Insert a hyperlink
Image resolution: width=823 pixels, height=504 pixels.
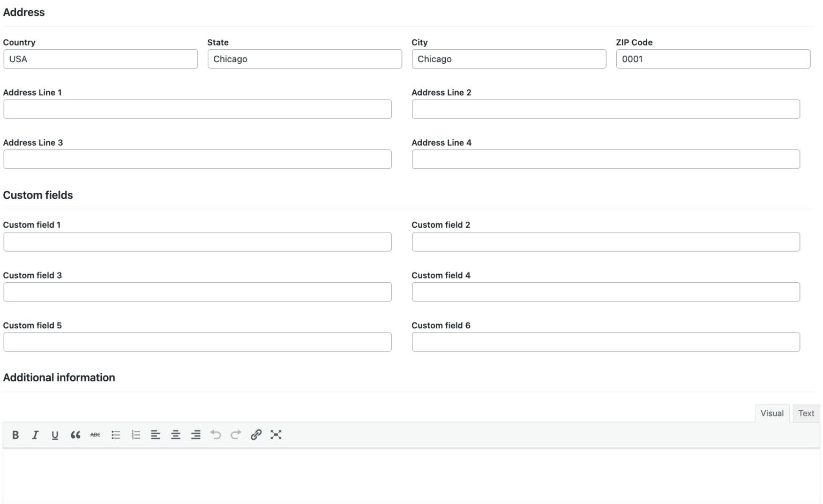pos(256,435)
